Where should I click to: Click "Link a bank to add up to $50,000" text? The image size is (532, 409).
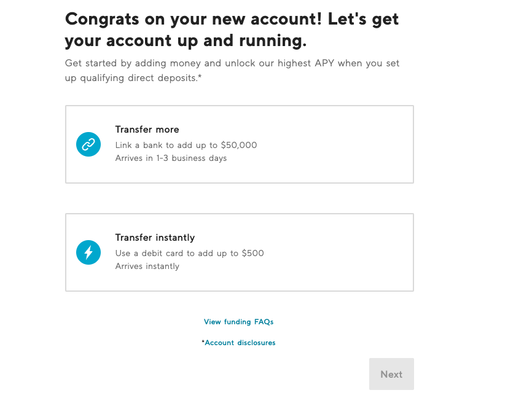(186, 145)
